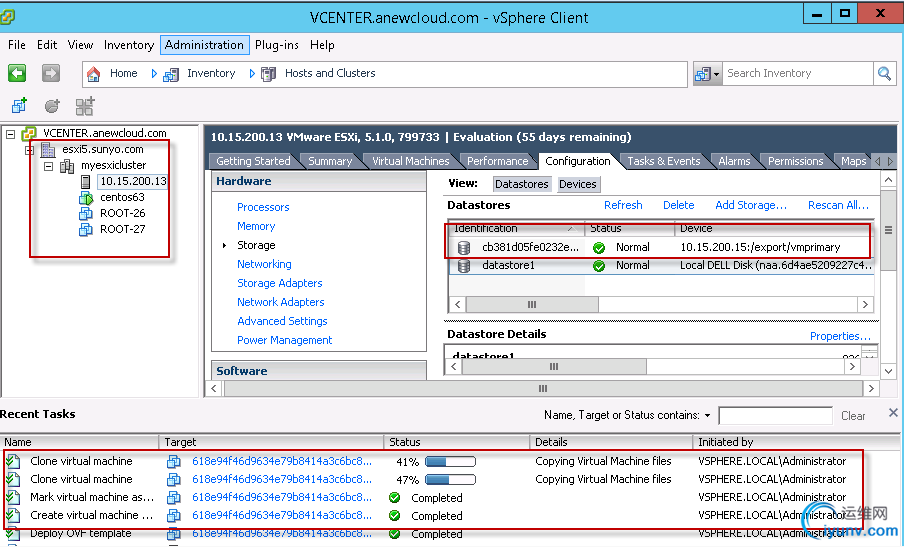Image resolution: width=904 pixels, height=547 pixels.
Task: Click the myesxicluster cluster icon
Action: pos(67,166)
